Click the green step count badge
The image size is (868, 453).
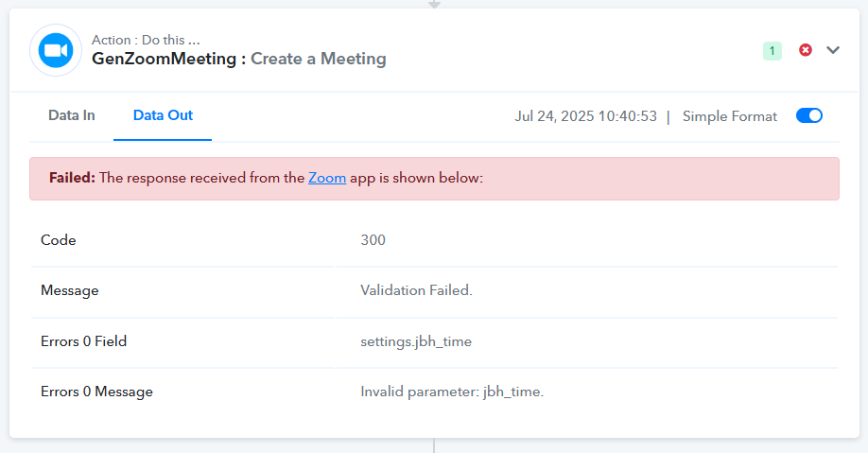[x=773, y=51]
